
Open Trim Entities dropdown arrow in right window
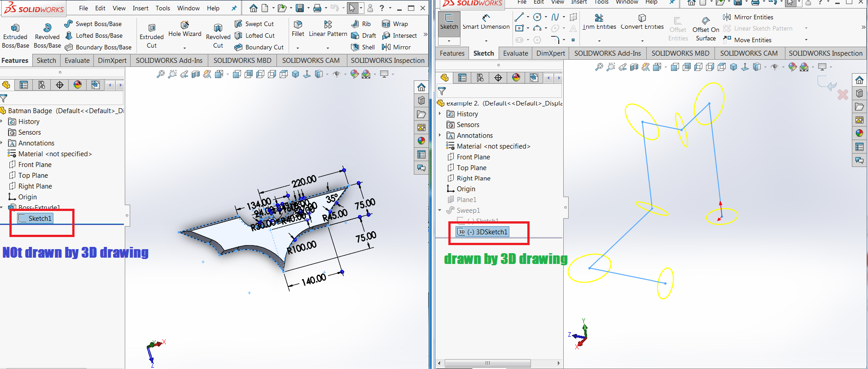click(x=599, y=41)
